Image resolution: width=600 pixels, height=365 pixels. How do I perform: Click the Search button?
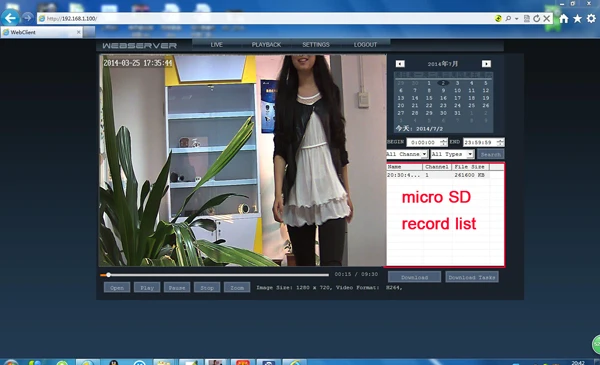[x=491, y=154]
